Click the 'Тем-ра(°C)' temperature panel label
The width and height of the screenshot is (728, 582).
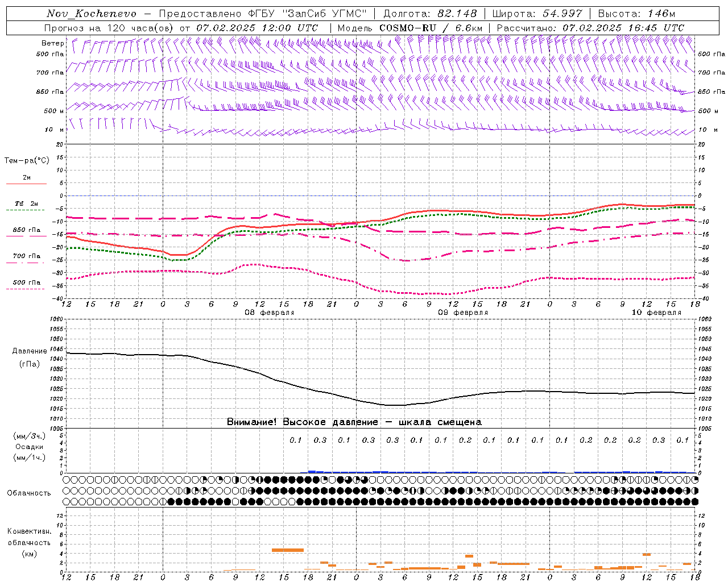[27, 161]
